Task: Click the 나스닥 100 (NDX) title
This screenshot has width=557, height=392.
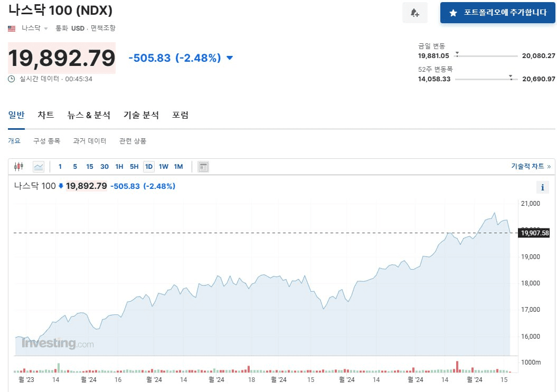Action: pos(60,11)
